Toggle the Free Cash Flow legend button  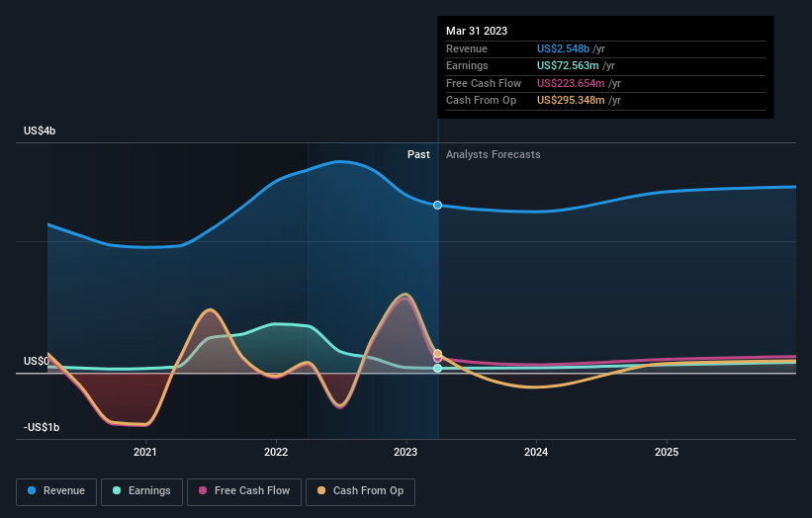244,491
